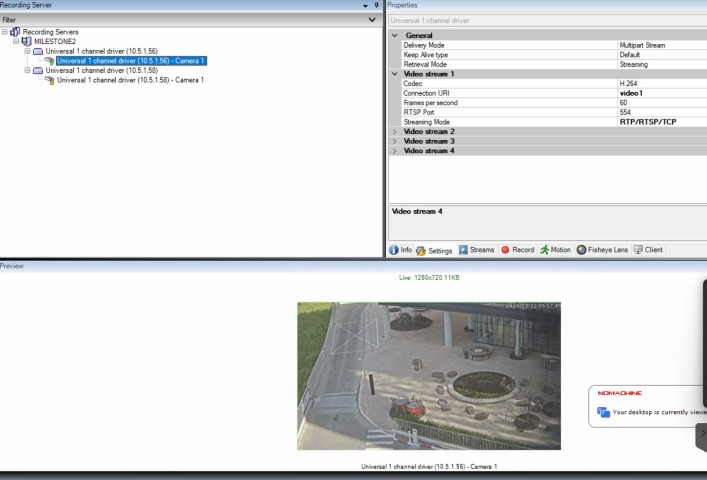This screenshot has width=707, height=480.
Task: Open the Client tab
Action: pyautogui.click(x=647, y=250)
